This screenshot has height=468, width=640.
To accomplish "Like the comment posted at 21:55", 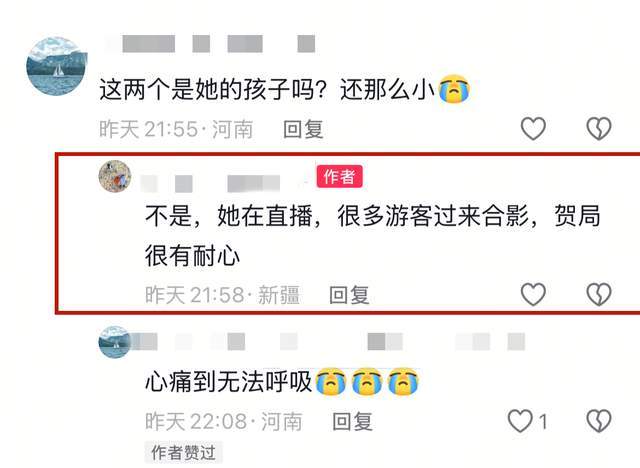I will (x=533, y=129).
